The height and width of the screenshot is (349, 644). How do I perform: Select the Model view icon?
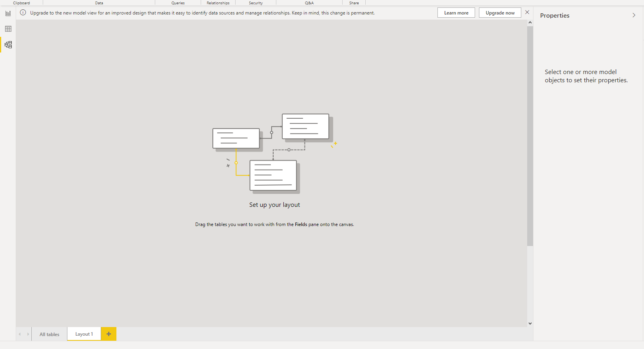pos(8,45)
